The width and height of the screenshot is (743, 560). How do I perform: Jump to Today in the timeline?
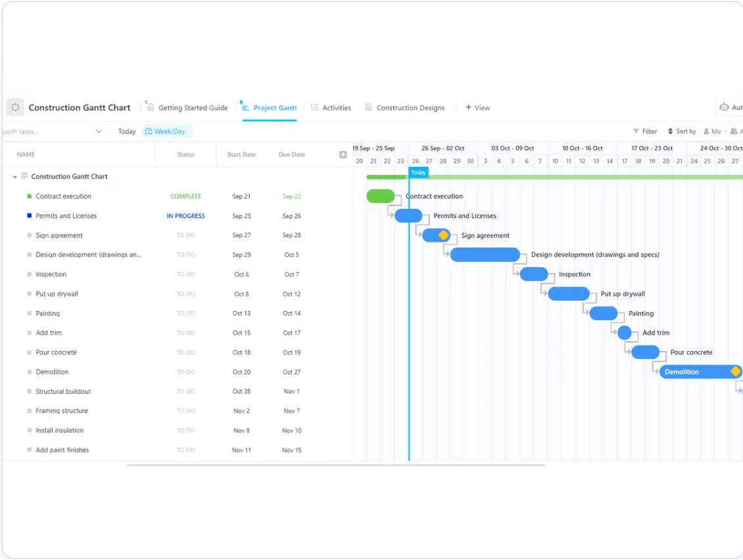pyautogui.click(x=126, y=131)
